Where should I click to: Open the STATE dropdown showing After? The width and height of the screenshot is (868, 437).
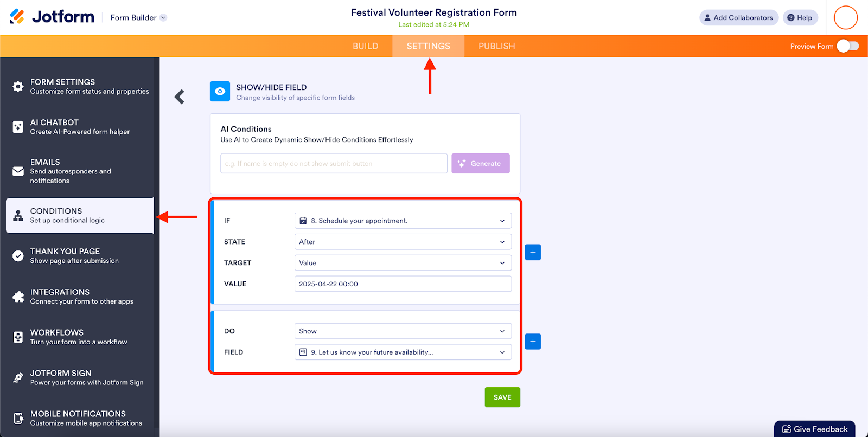click(403, 242)
